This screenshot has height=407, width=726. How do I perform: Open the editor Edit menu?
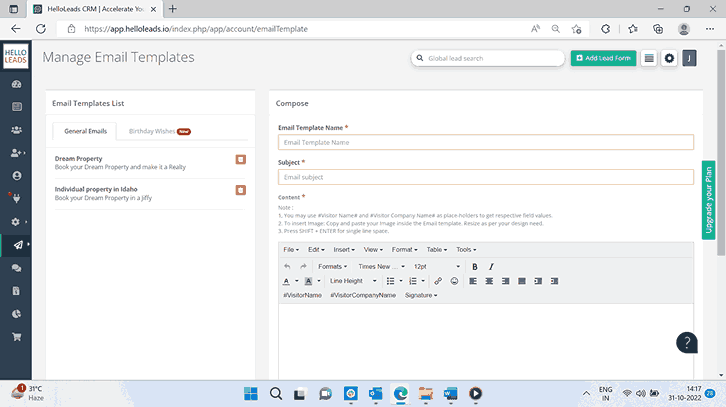pyautogui.click(x=316, y=250)
